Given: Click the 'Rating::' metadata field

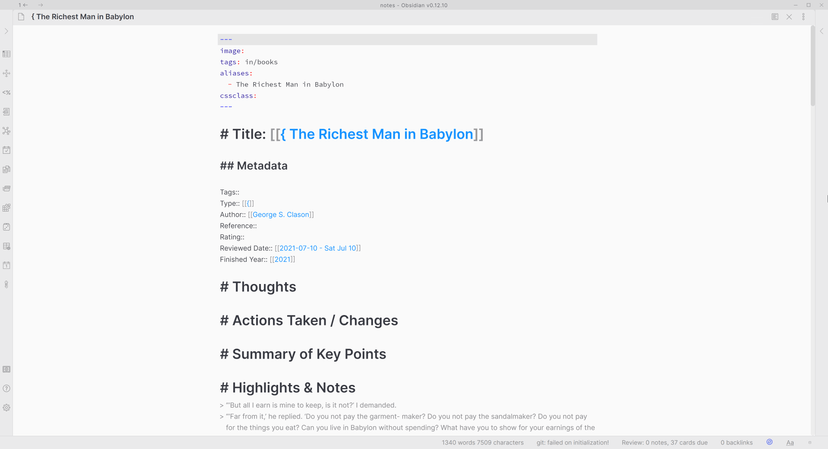Looking at the screenshot, I should 232,237.
